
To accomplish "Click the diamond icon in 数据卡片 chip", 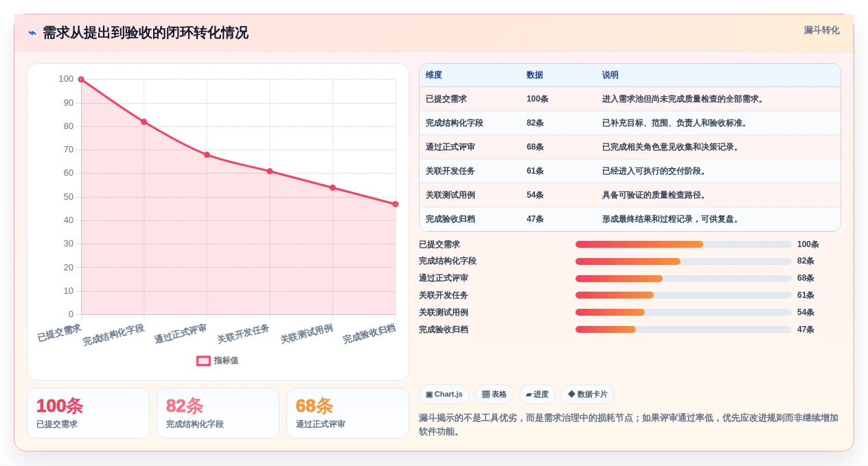I will pyautogui.click(x=571, y=395).
